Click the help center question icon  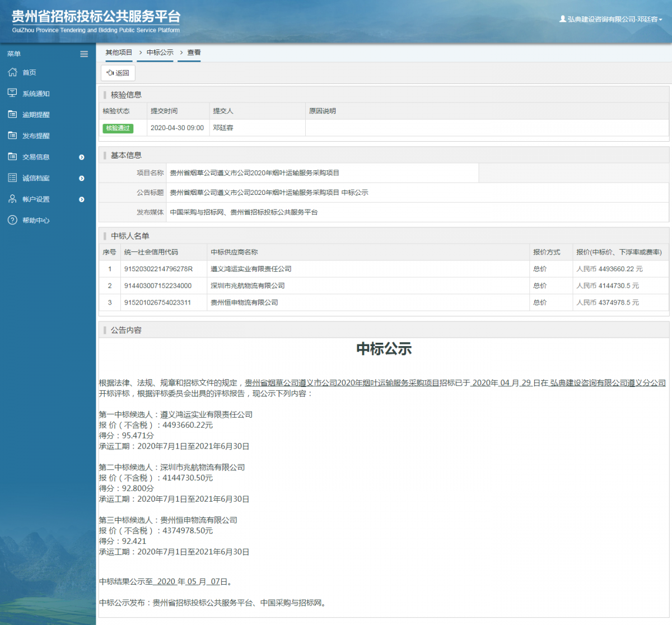[x=12, y=220]
